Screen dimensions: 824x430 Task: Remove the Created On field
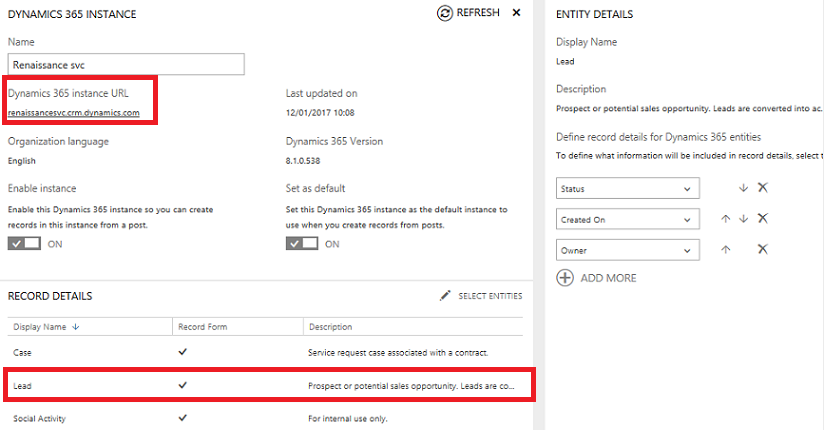(x=763, y=219)
